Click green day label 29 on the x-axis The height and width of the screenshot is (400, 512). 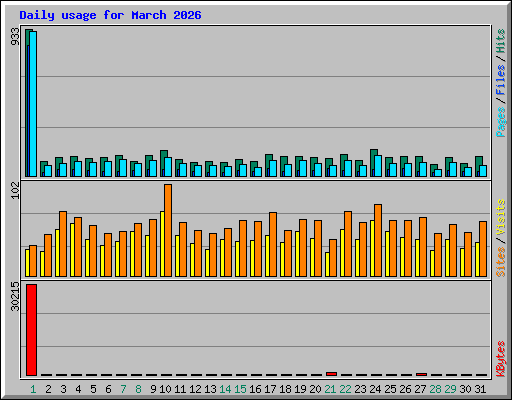pos(450,389)
